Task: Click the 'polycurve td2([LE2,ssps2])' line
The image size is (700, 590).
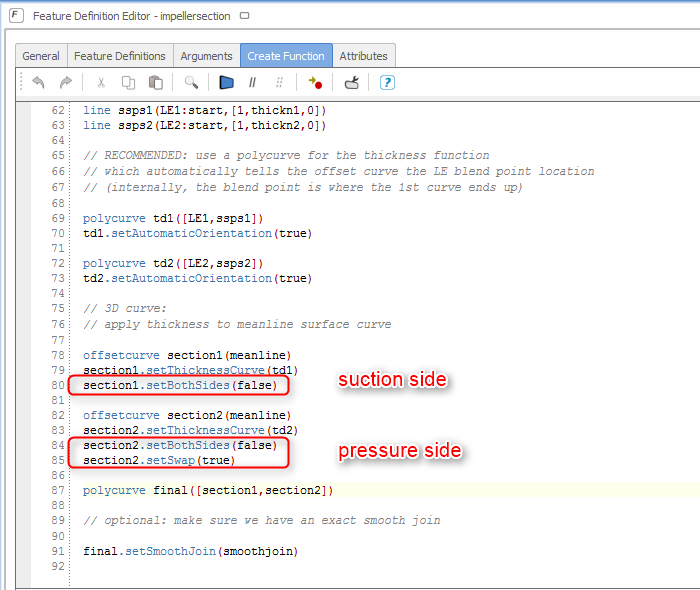Action: 173,263
